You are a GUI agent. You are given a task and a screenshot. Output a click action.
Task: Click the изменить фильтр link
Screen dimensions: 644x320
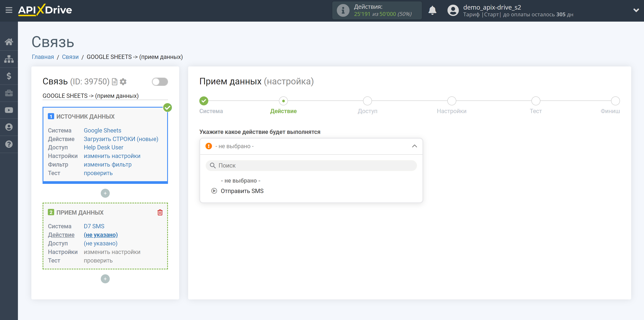coord(108,164)
